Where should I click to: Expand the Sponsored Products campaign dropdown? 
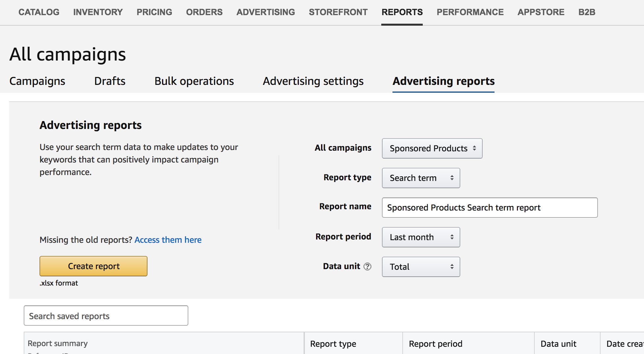(x=432, y=148)
